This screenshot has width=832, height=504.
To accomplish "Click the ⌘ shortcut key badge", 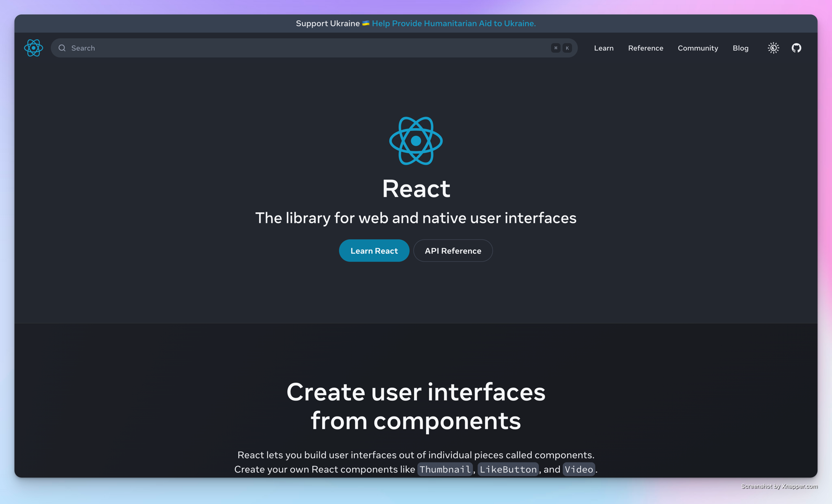I will (x=556, y=48).
